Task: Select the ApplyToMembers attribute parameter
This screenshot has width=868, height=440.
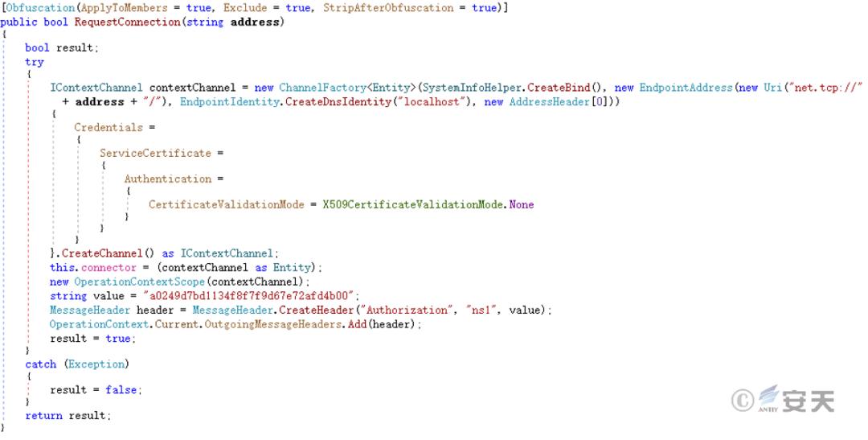Action: click(124, 8)
